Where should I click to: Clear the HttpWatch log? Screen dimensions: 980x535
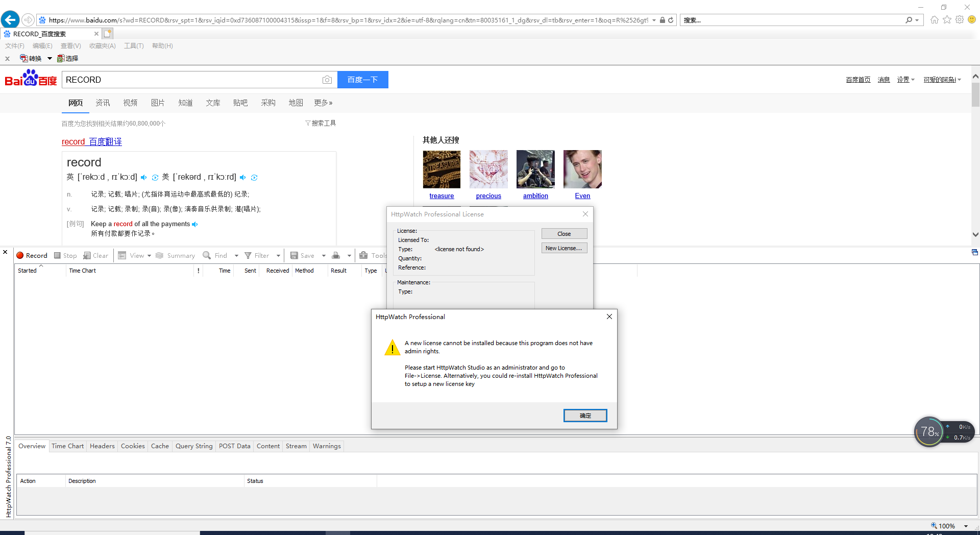pyautogui.click(x=96, y=255)
